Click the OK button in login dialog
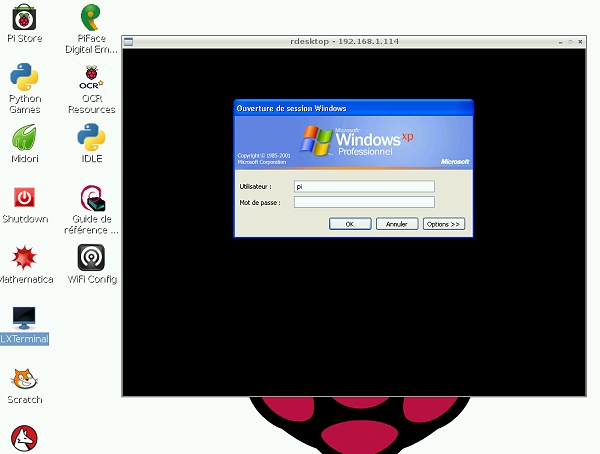The height and width of the screenshot is (454, 600). pyautogui.click(x=350, y=224)
